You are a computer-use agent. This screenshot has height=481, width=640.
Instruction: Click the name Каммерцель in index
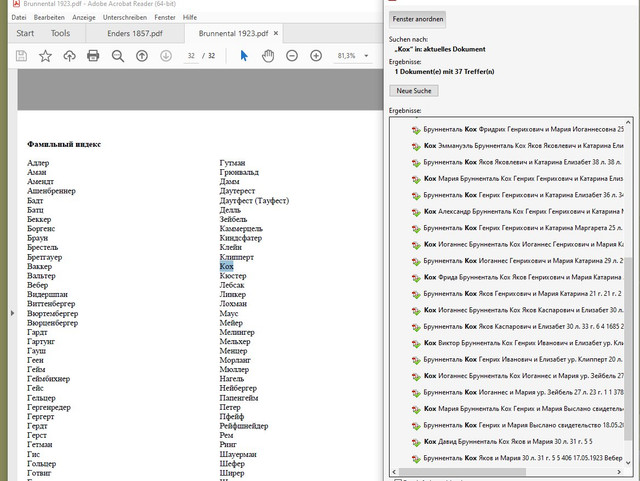[241, 229]
